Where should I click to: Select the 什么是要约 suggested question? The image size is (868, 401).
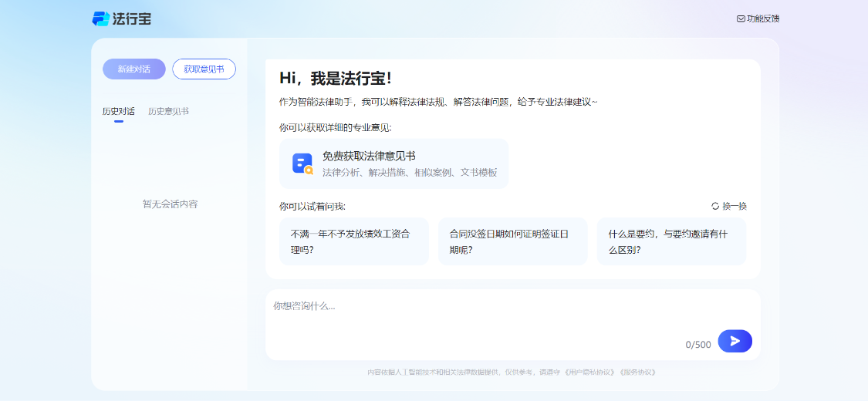[x=671, y=241]
